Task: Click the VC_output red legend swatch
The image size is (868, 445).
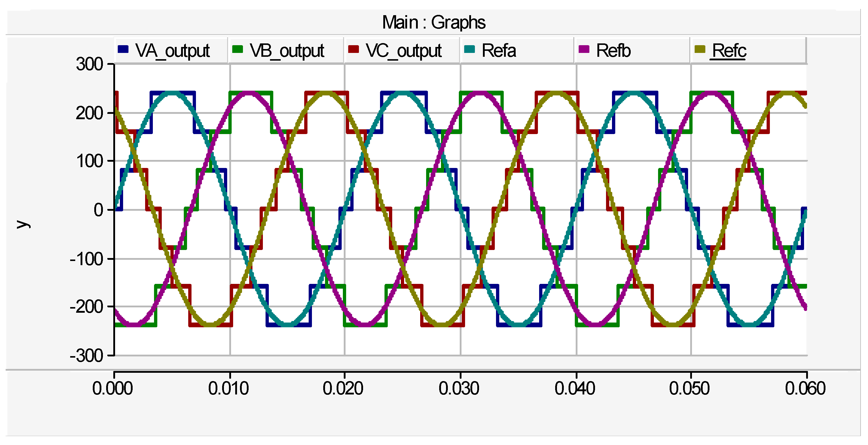Action: click(354, 49)
